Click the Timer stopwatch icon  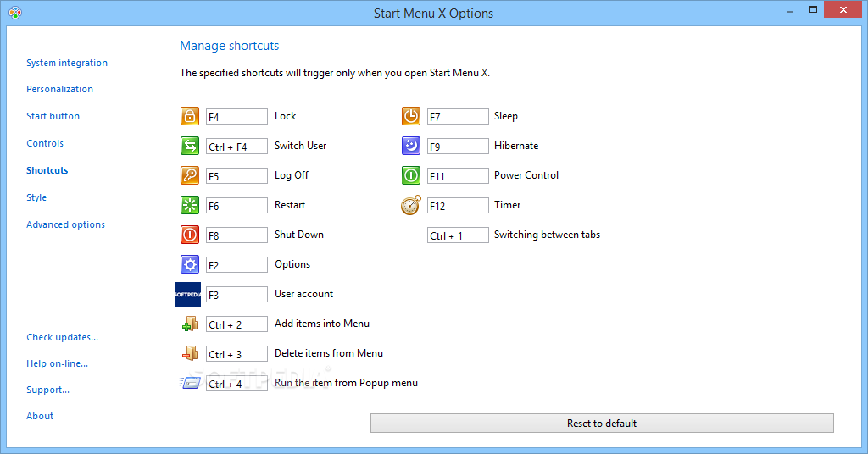coord(411,205)
